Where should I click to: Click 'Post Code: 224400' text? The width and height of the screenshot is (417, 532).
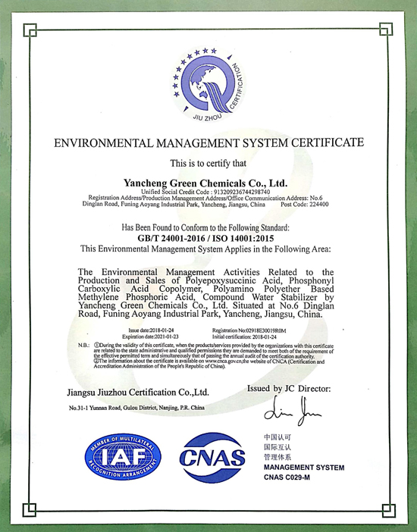click(x=305, y=205)
